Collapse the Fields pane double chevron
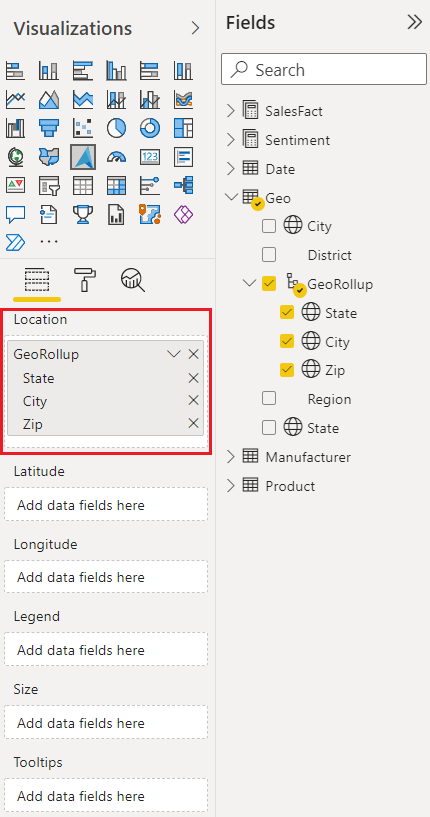 pyautogui.click(x=414, y=22)
